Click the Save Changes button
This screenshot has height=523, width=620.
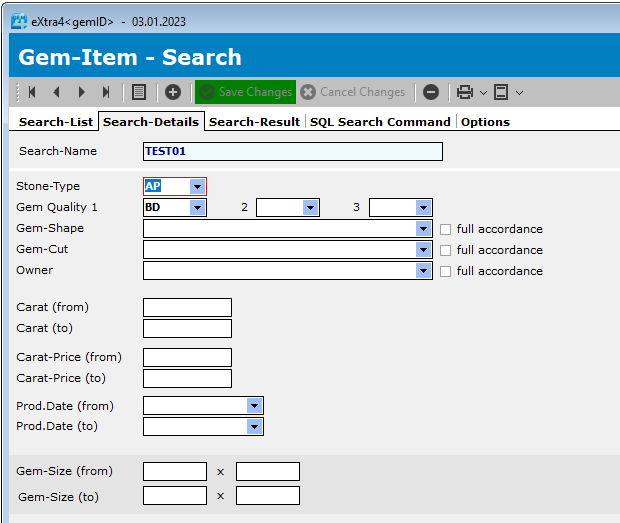[x=245, y=92]
